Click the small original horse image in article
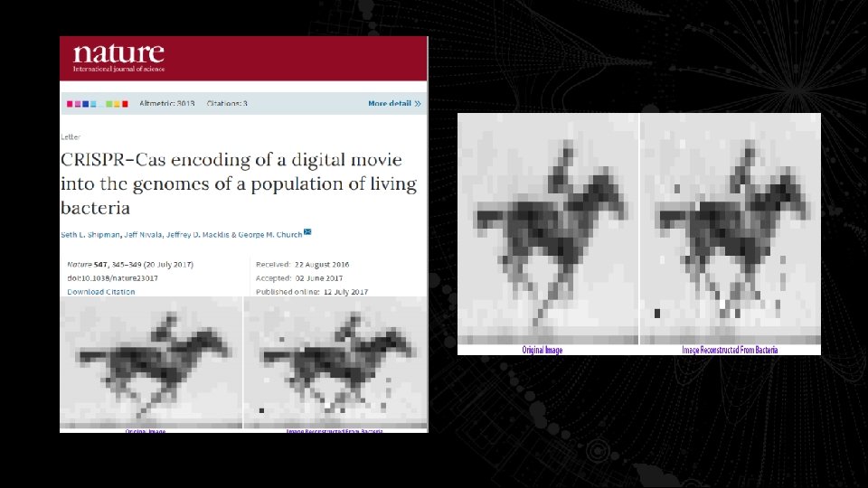 click(x=151, y=362)
